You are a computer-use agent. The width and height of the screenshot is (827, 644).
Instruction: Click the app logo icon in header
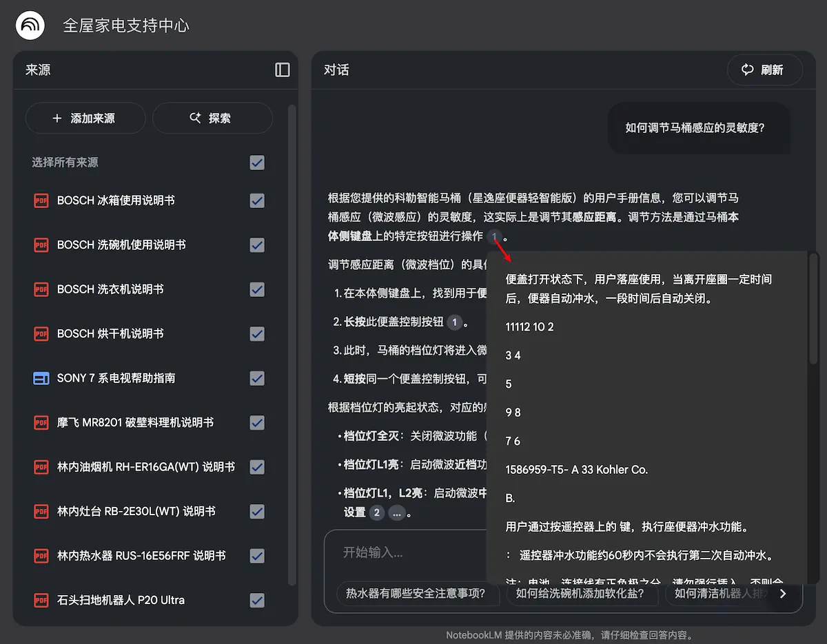(x=30, y=26)
